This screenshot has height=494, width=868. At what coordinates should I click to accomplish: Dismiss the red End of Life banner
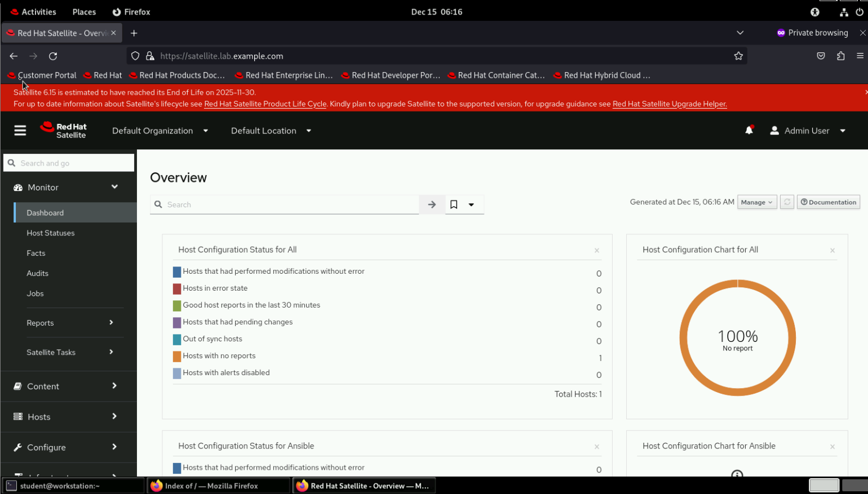(865, 92)
